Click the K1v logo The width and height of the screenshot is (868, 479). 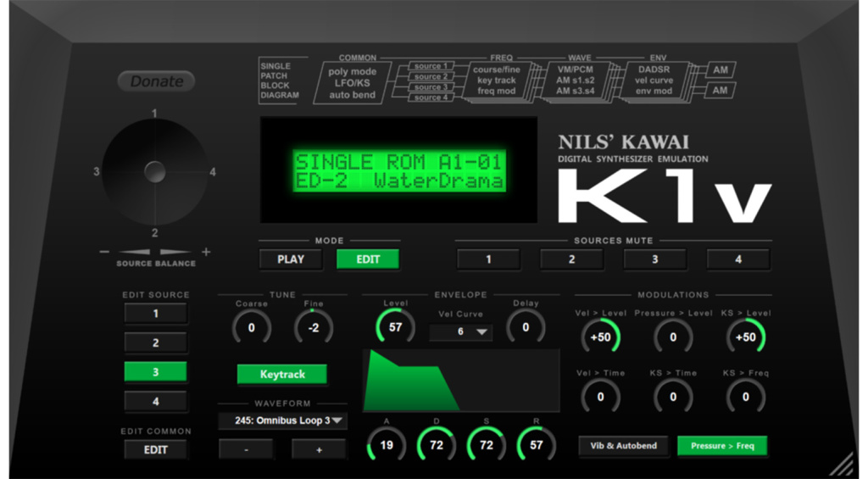point(665,196)
